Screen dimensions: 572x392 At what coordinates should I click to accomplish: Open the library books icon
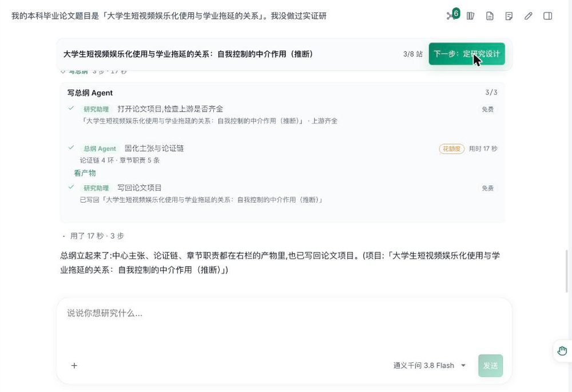tap(471, 15)
